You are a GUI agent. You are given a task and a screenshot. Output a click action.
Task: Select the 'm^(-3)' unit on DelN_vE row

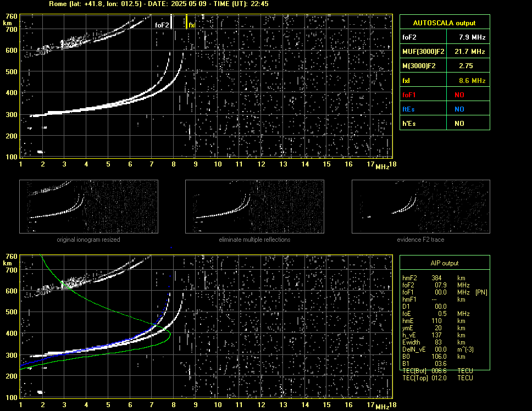[x=465, y=349]
